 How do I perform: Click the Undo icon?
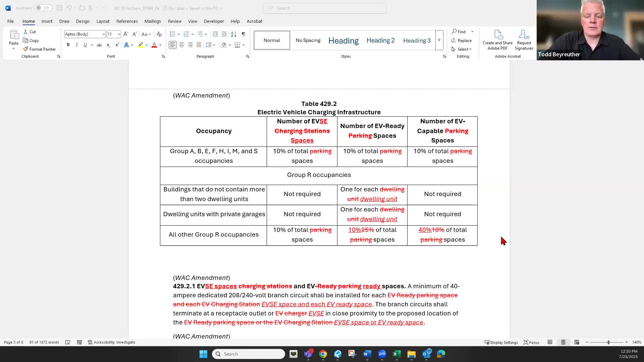coord(69,8)
